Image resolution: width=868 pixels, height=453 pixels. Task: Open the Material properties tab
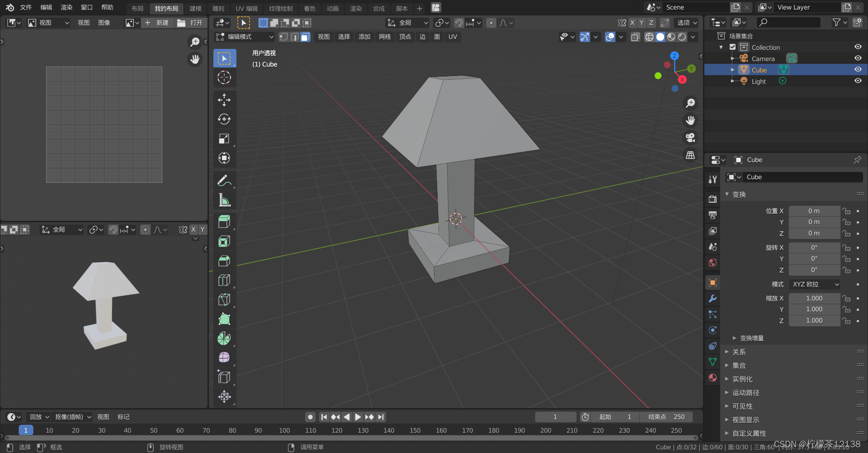click(x=713, y=377)
